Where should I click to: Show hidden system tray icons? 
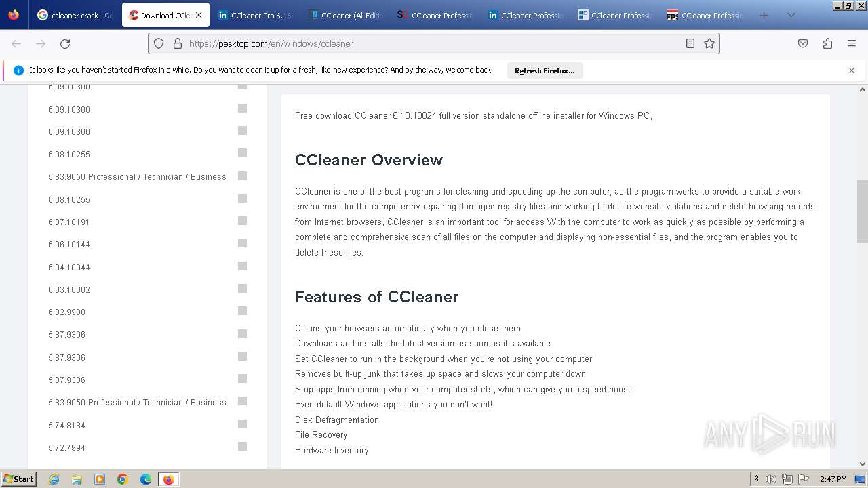coord(756,479)
